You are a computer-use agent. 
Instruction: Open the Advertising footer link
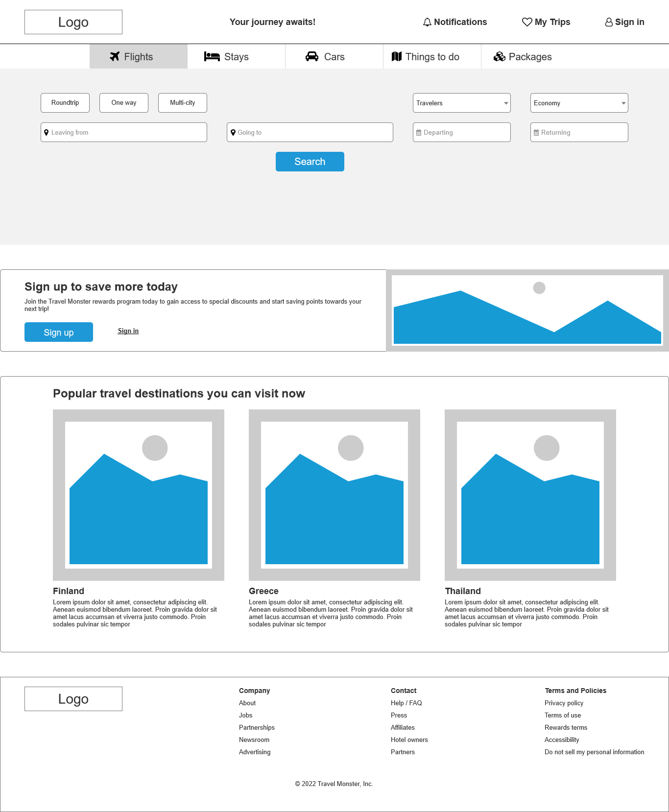(x=255, y=752)
